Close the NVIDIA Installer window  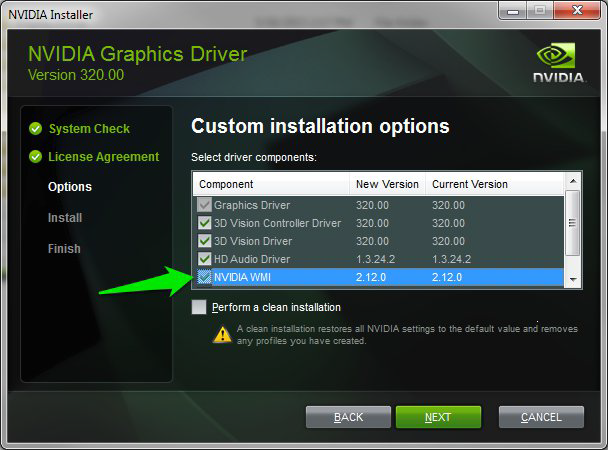(577, 10)
